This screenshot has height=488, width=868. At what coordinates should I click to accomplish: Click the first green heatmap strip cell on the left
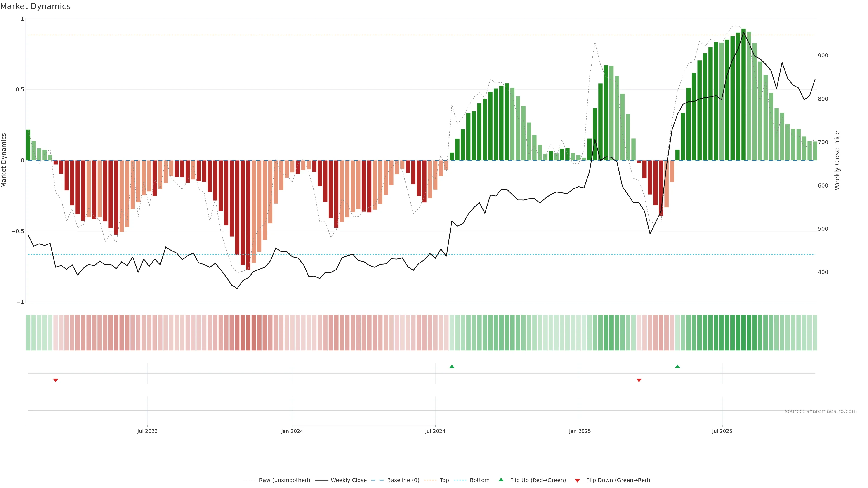tap(28, 332)
